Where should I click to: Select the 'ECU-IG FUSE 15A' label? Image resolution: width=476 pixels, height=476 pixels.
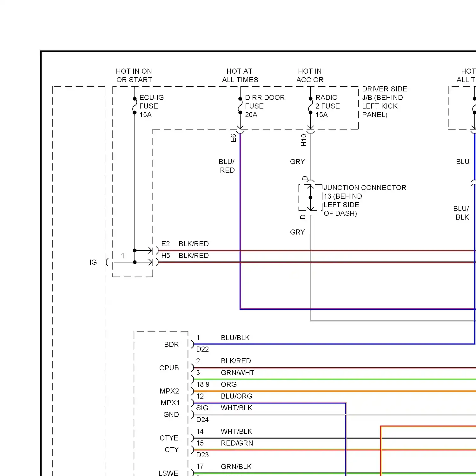point(151,106)
